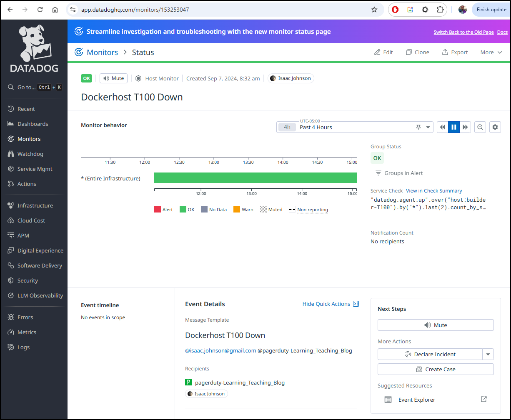Click the Metrics sidebar icon
The image size is (511, 420).
(x=11, y=332)
